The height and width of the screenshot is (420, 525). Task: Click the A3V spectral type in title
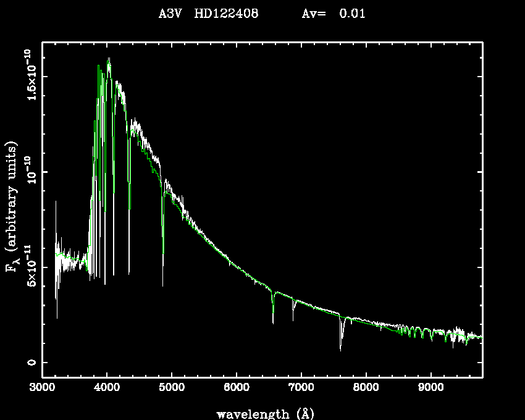[x=170, y=14]
